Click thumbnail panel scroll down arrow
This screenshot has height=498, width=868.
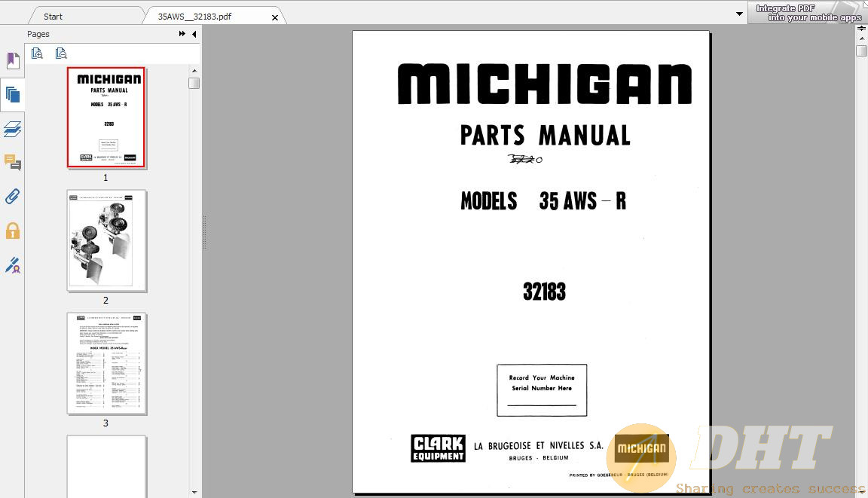pyautogui.click(x=194, y=491)
